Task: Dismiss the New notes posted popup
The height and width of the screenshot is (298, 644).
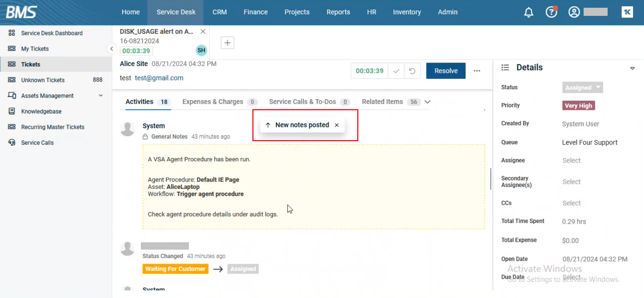Action: tap(337, 125)
